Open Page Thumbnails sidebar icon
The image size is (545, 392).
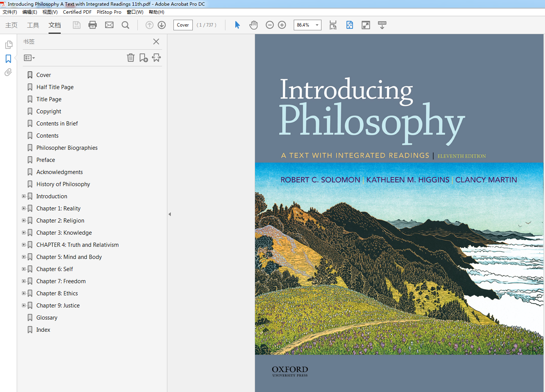pos(9,45)
